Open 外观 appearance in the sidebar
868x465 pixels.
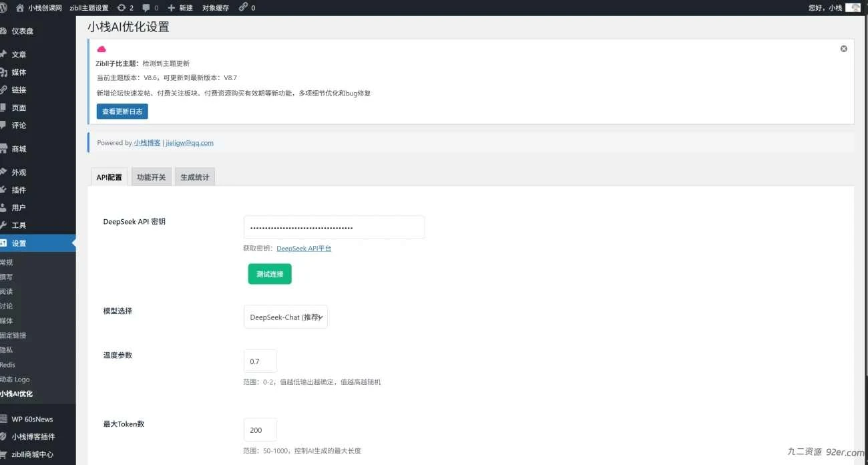[x=37, y=172]
